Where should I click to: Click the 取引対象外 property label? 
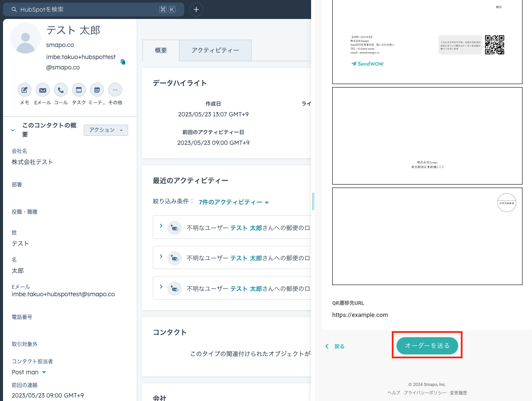25,344
